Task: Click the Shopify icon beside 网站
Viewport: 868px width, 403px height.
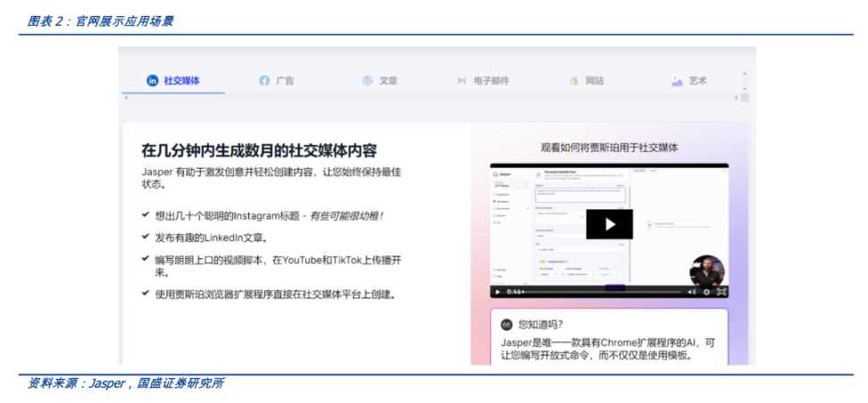Action: [x=573, y=80]
